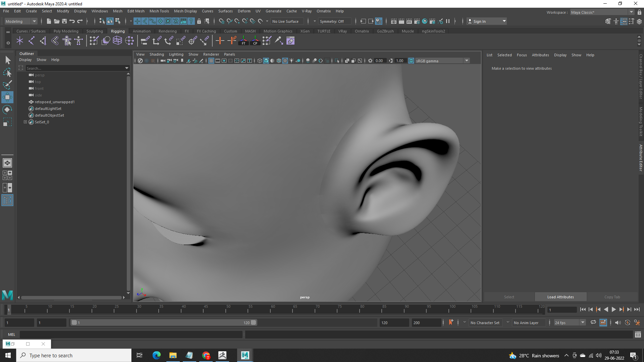Click the Parent Constraint shelf icon
The image size is (644, 362).
[x=145, y=41]
